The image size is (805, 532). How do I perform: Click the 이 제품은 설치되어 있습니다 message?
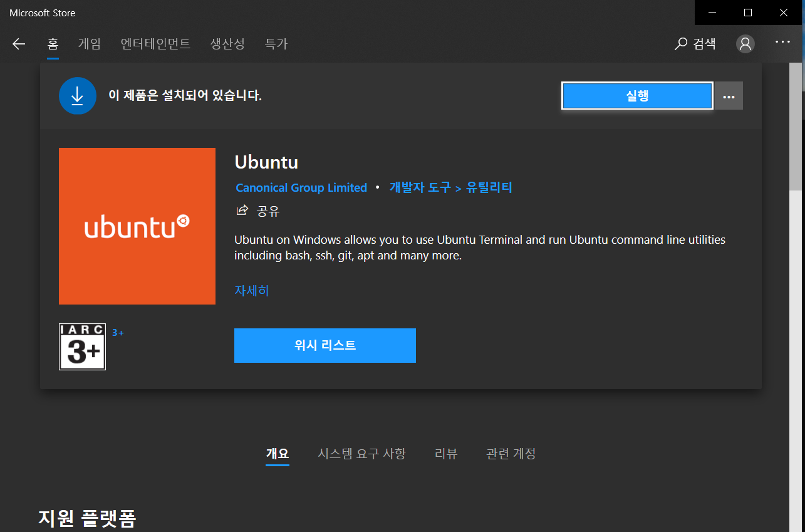tap(185, 96)
